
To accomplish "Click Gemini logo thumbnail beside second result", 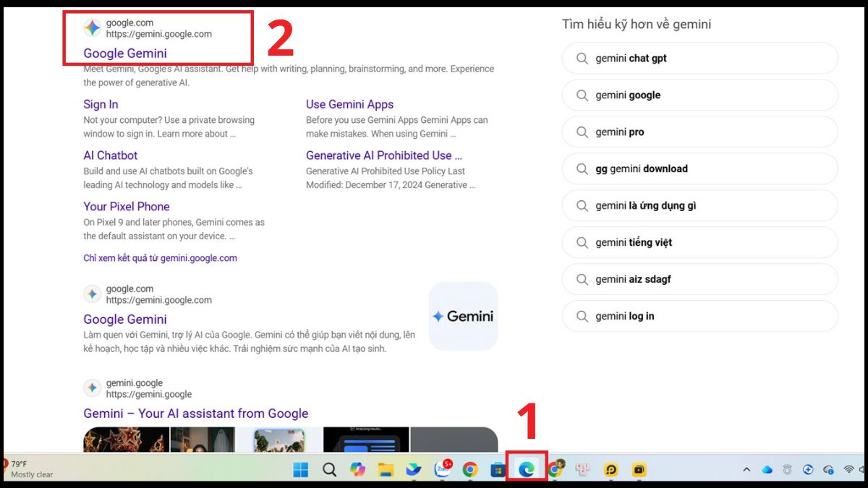I will (463, 316).
